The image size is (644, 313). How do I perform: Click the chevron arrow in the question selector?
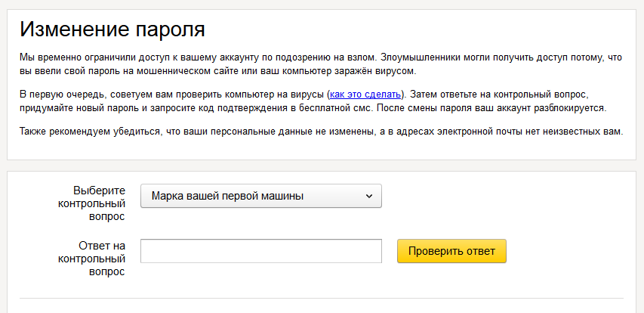coord(369,196)
